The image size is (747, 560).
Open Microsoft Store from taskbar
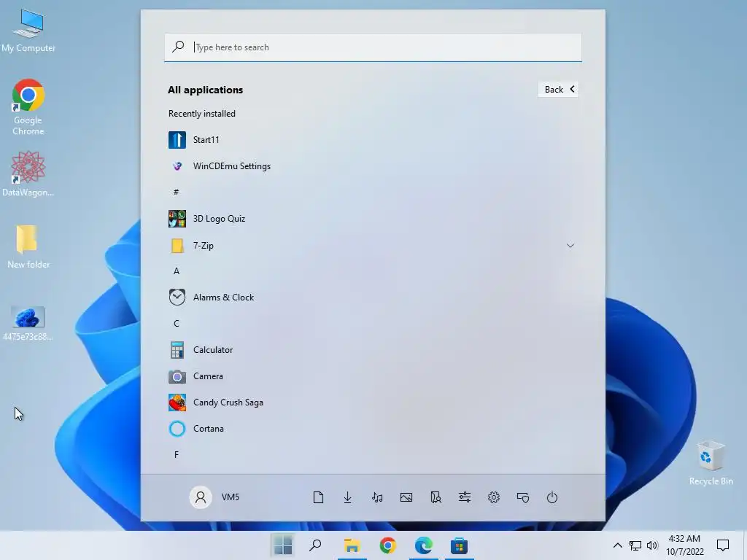(x=460, y=545)
